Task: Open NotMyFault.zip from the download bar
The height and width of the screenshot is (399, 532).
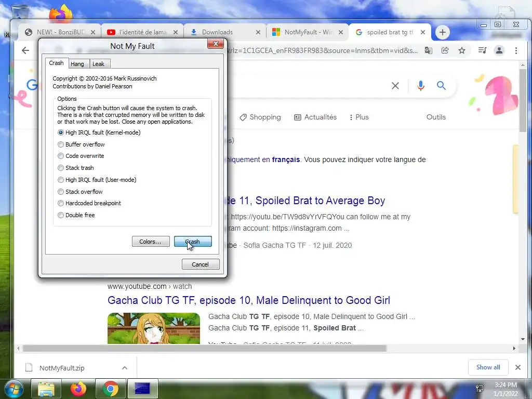Action: [62, 368]
